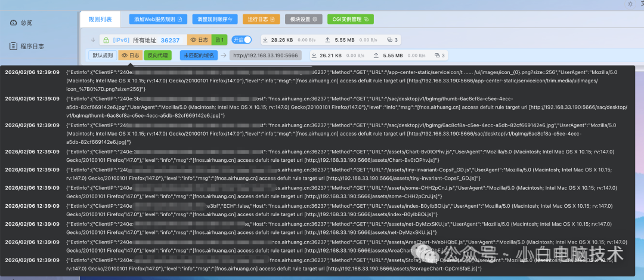
Task: Click download value 26.21 KB
Action: [x=330, y=55]
